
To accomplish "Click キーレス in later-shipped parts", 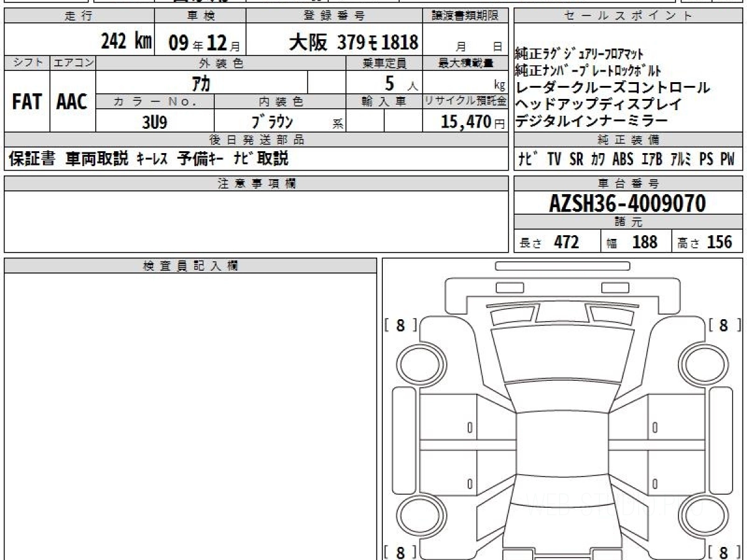I will click(153, 159).
